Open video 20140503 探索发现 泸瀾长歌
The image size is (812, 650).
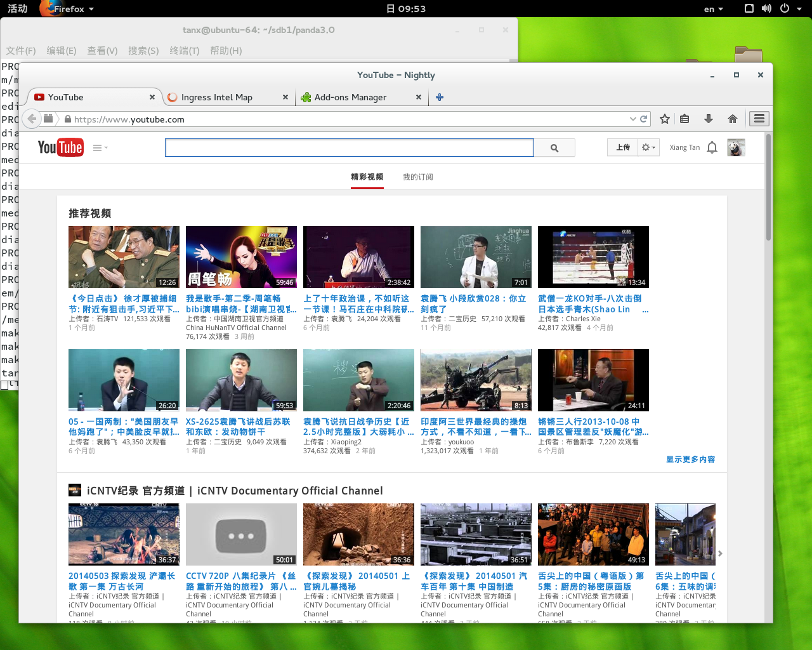(x=122, y=581)
